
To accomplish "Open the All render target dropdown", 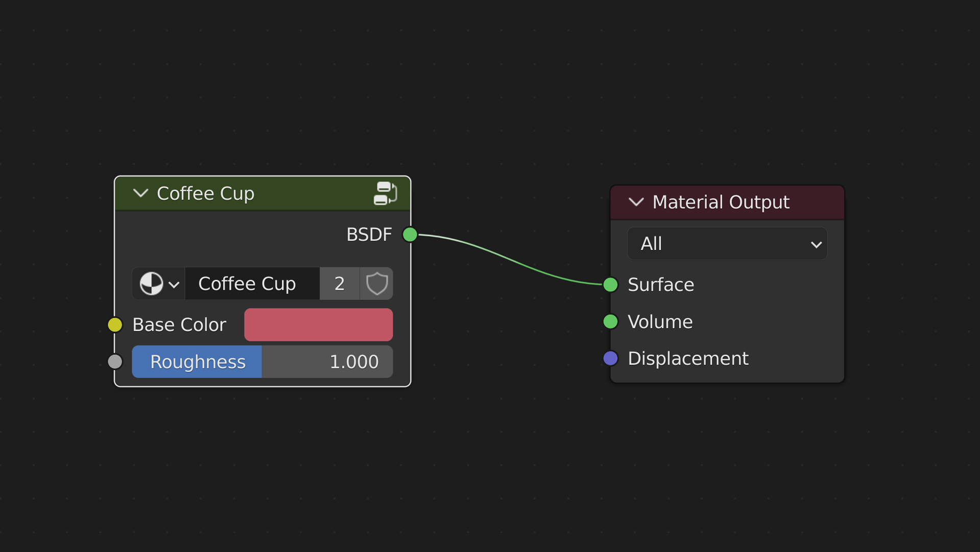I will [727, 244].
